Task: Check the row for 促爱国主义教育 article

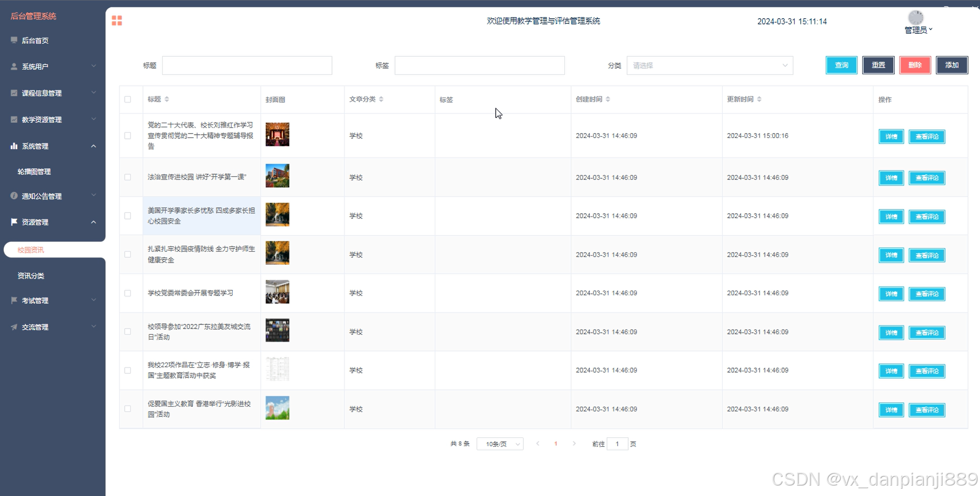Action: 128,409
